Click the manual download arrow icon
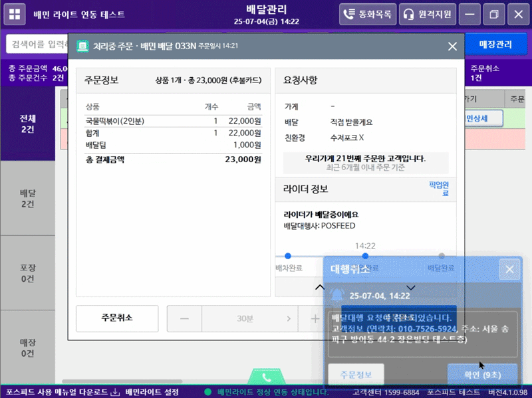Image resolution: width=532 pixels, height=398 pixels. (x=115, y=392)
